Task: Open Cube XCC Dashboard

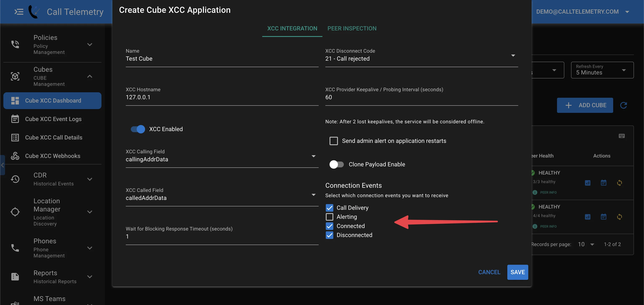Action: click(52, 100)
